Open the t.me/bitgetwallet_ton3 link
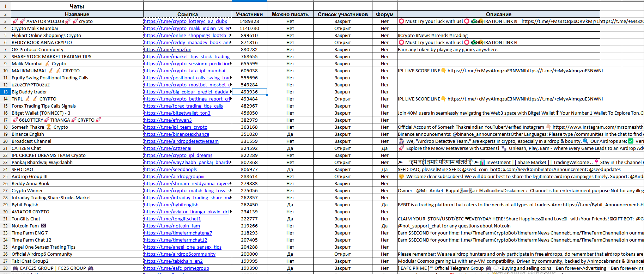This screenshot has width=644, height=274. pyautogui.click(x=177, y=113)
